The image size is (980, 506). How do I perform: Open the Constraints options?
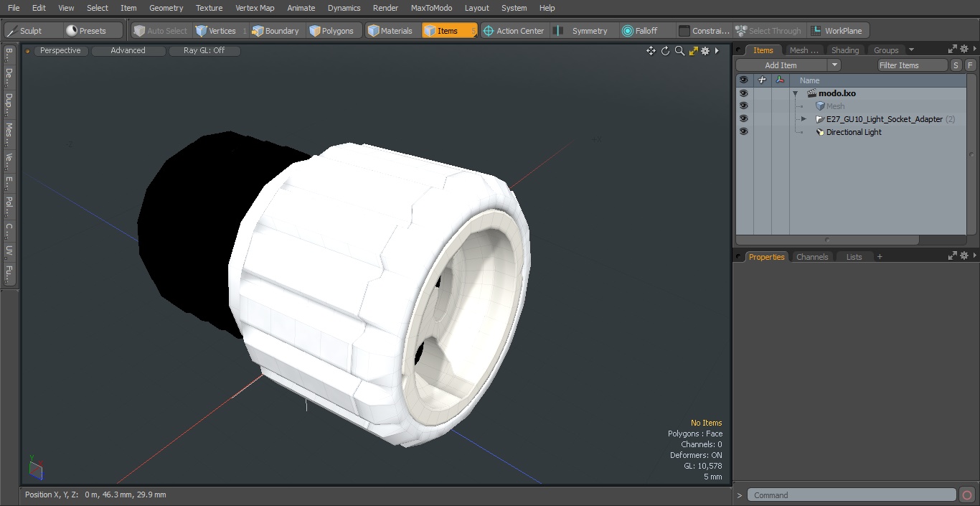pos(705,31)
